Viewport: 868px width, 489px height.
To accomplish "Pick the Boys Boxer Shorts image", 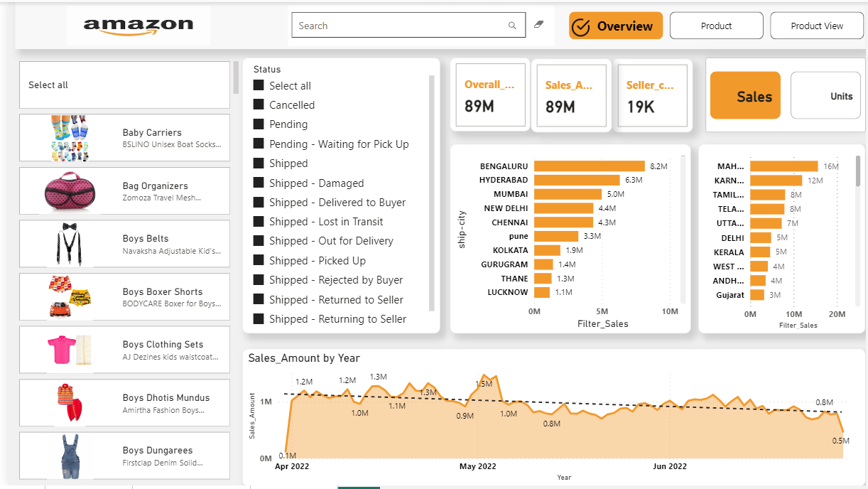I will [70, 296].
